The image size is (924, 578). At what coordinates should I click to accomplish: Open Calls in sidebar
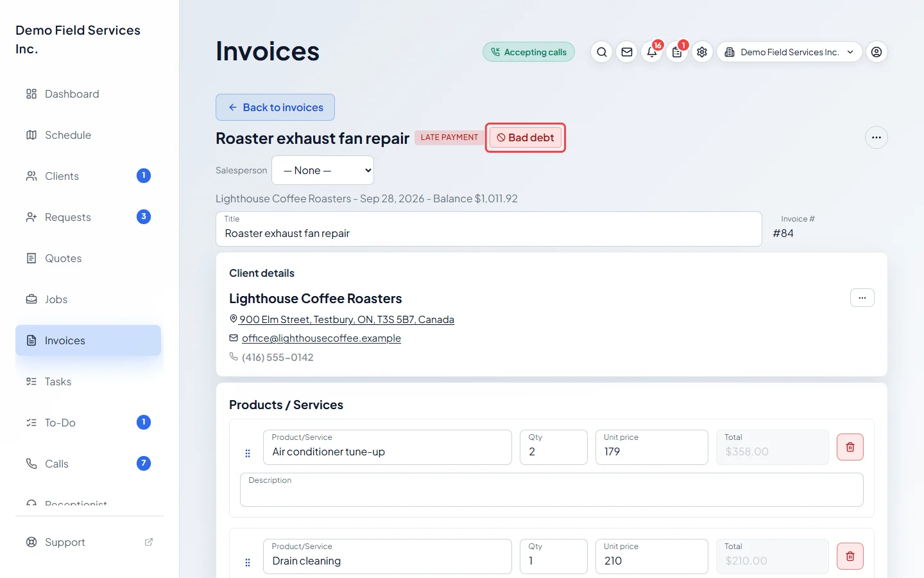tap(89, 464)
